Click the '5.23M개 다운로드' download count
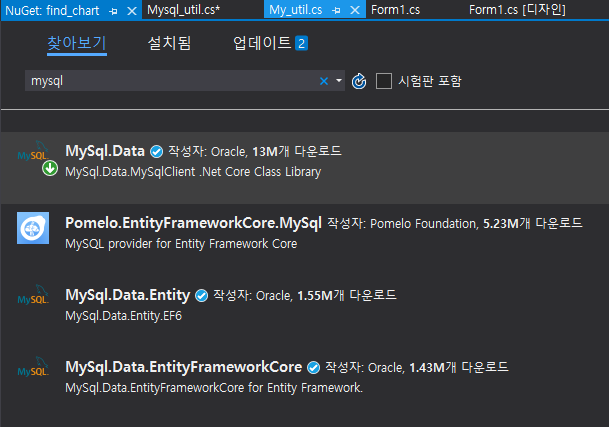609x427 pixels. pos(532,223)
